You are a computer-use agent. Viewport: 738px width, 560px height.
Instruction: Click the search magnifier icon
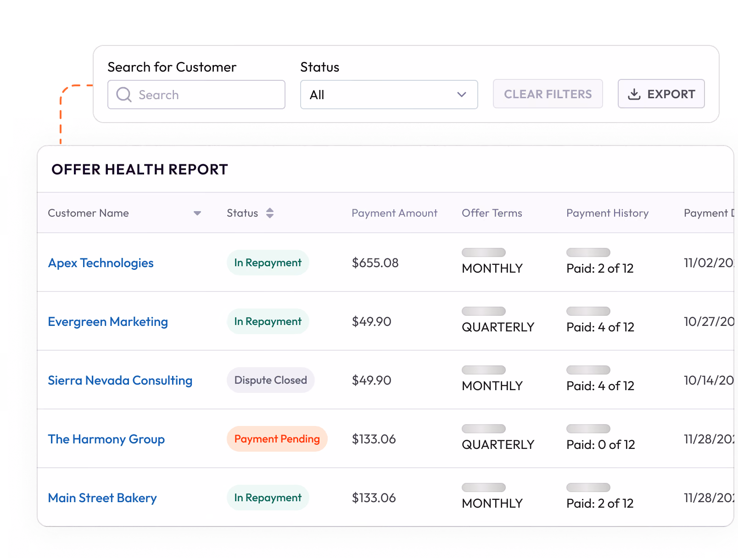click(124, 95)
